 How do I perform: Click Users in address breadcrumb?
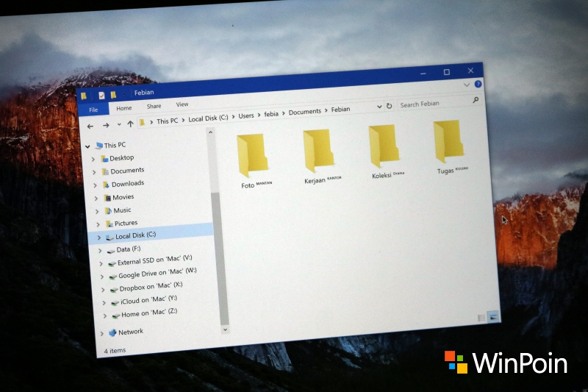point(246,116)
